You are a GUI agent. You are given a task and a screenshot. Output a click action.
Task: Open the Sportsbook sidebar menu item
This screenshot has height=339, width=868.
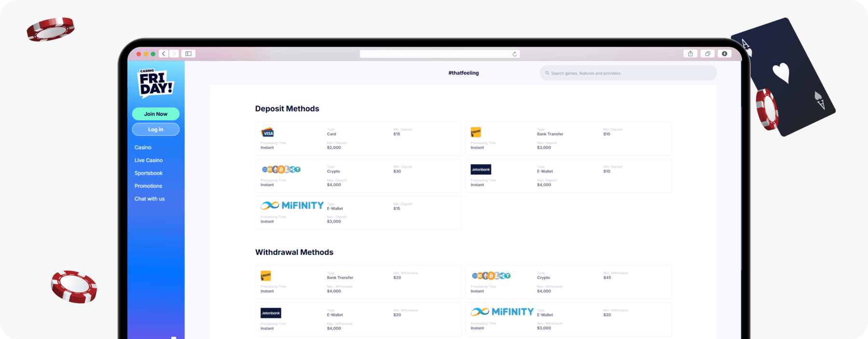click(x=149, y=173)
